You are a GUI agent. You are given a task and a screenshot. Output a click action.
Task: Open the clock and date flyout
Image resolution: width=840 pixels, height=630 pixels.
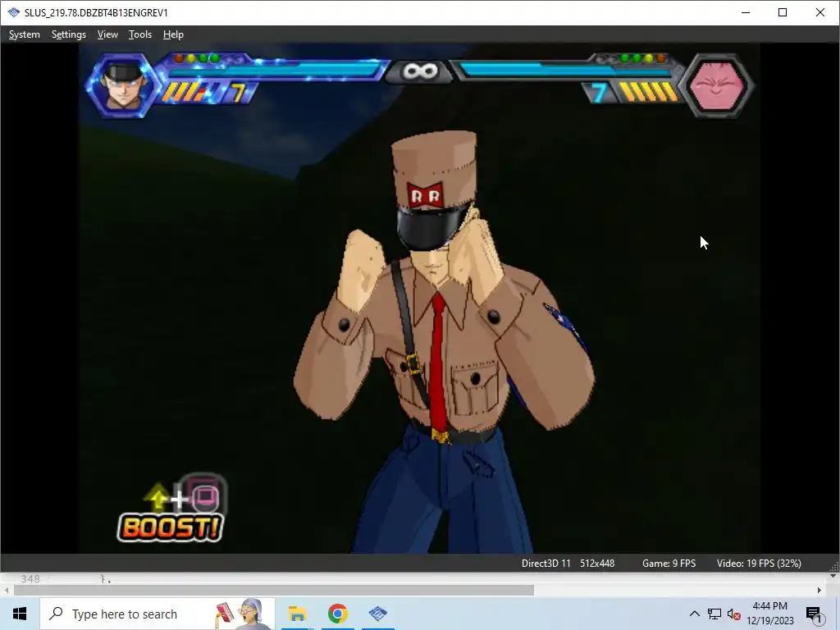pos(769,614)
